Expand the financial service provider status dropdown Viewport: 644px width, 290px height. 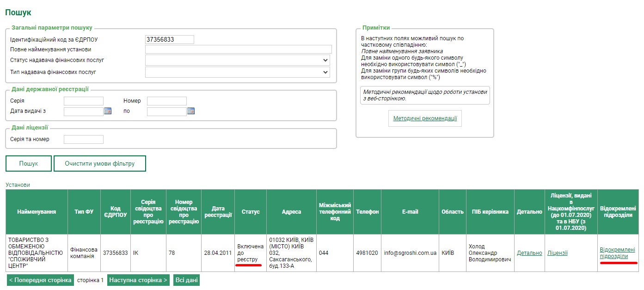pyautogui.click(x=237, y=60)
